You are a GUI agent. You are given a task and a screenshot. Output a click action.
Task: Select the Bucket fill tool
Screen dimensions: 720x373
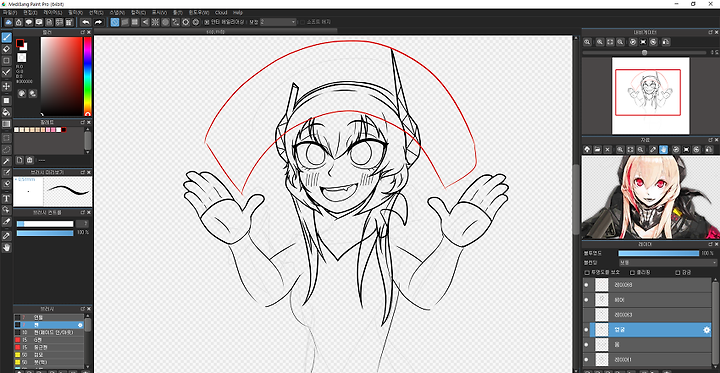(6, 112)
